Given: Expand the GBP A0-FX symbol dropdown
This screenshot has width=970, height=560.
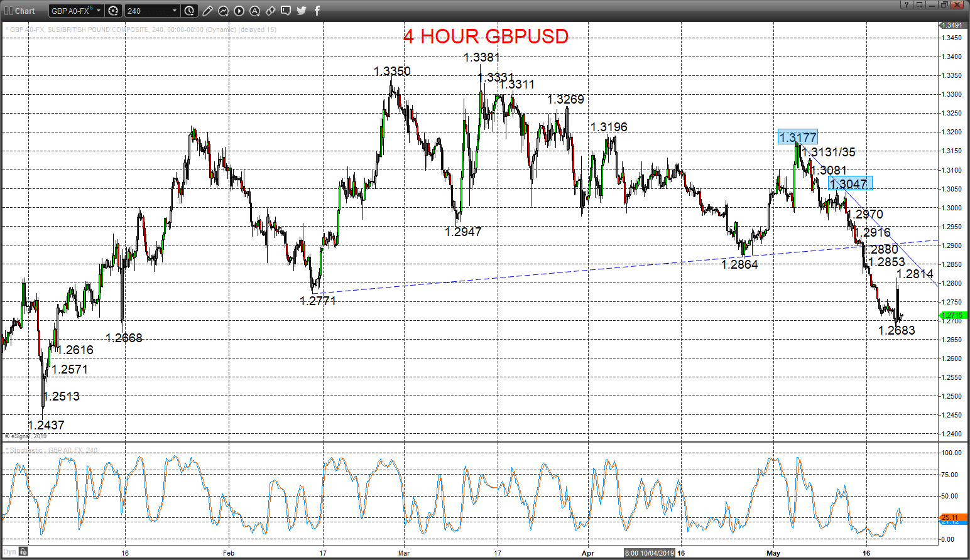Looking at the screenshot, I should [99, 11].
